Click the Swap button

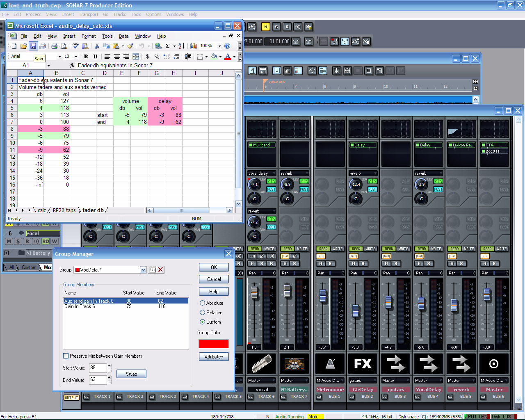131,374
